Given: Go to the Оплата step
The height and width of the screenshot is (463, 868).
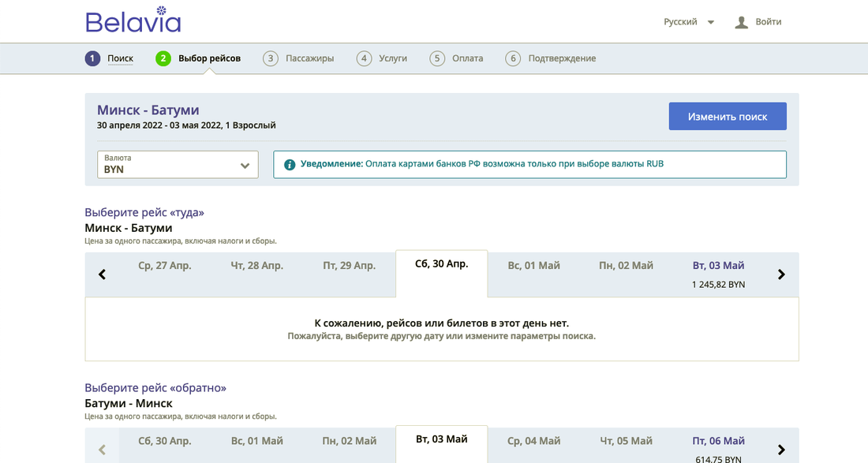Looking at the screenshot, I should 457,58.
